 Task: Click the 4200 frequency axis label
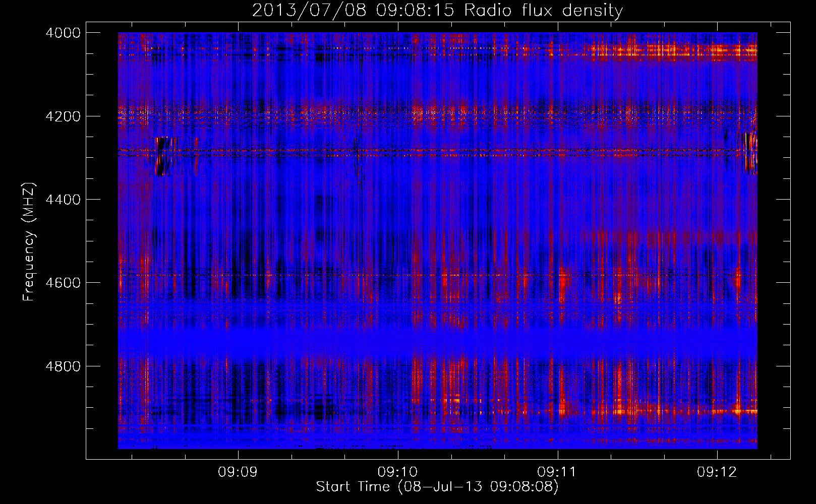[x=63, y=116]
